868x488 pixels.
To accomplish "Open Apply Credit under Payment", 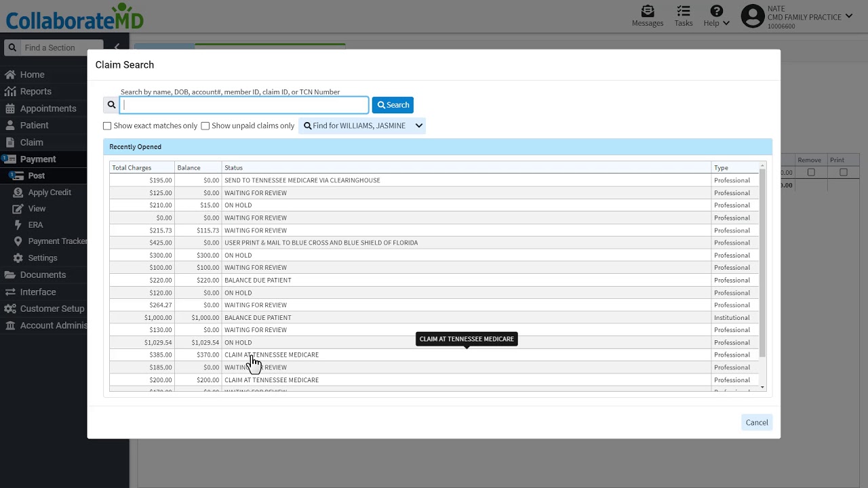I will click(x=50, y=192).
